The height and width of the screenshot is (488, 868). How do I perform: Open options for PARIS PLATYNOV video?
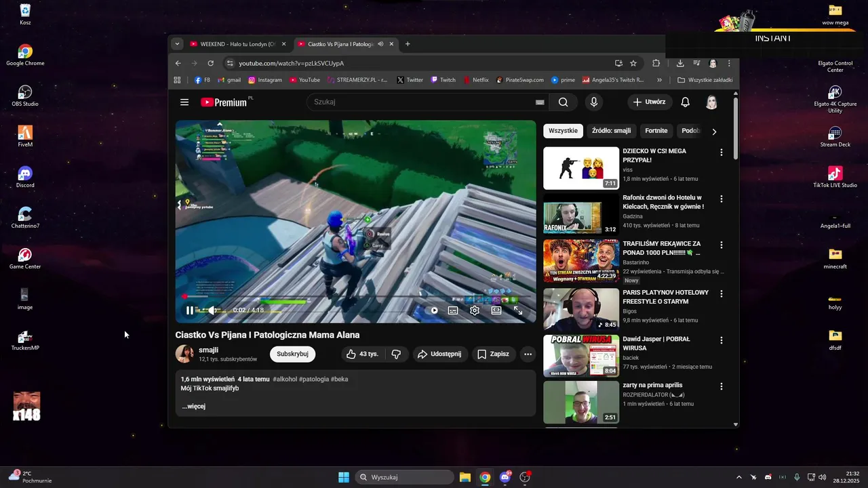click(722, 294)
